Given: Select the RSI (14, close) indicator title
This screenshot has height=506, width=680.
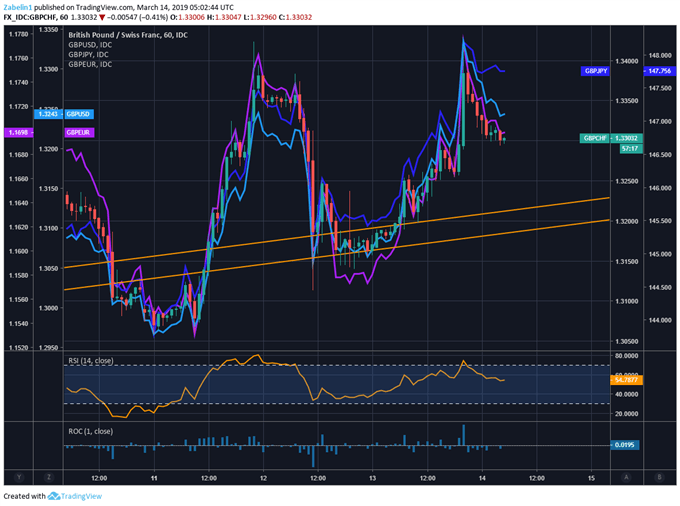Looking at the screenshot, I should pyautogui.click(x=91, y=360).
